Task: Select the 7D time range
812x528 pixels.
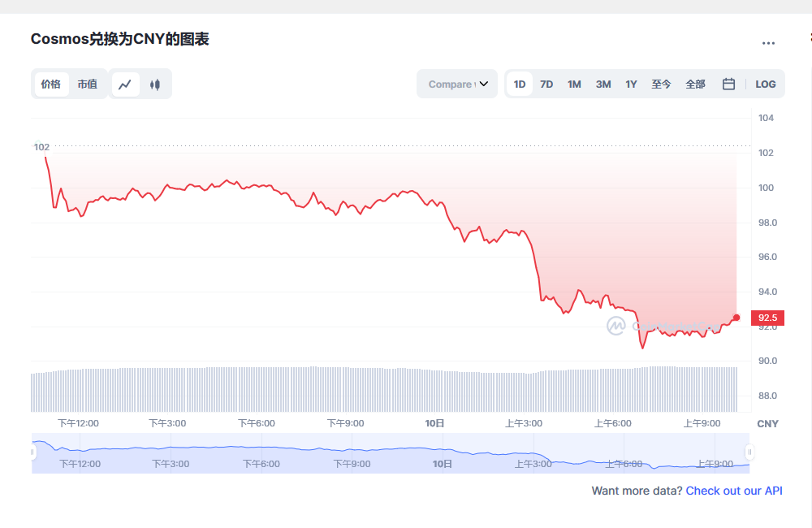Action: [546, 84]
